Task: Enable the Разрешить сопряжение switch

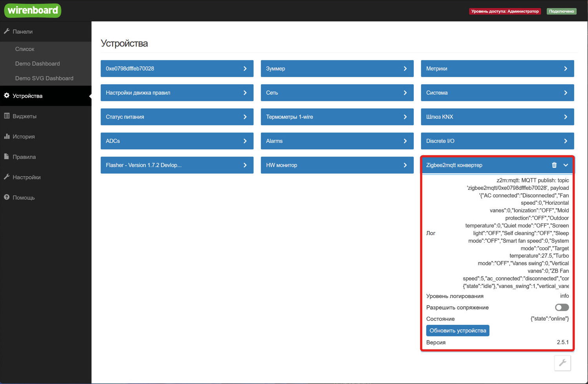Action: pyautogui.click(x=561, y=308)
